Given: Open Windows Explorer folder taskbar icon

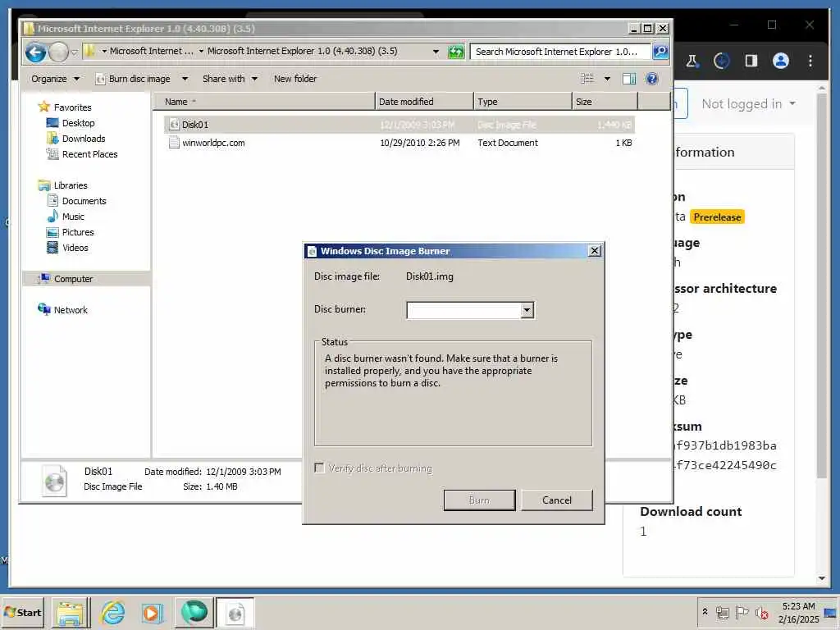Looking at the screenshot, I should coord(71,613).
